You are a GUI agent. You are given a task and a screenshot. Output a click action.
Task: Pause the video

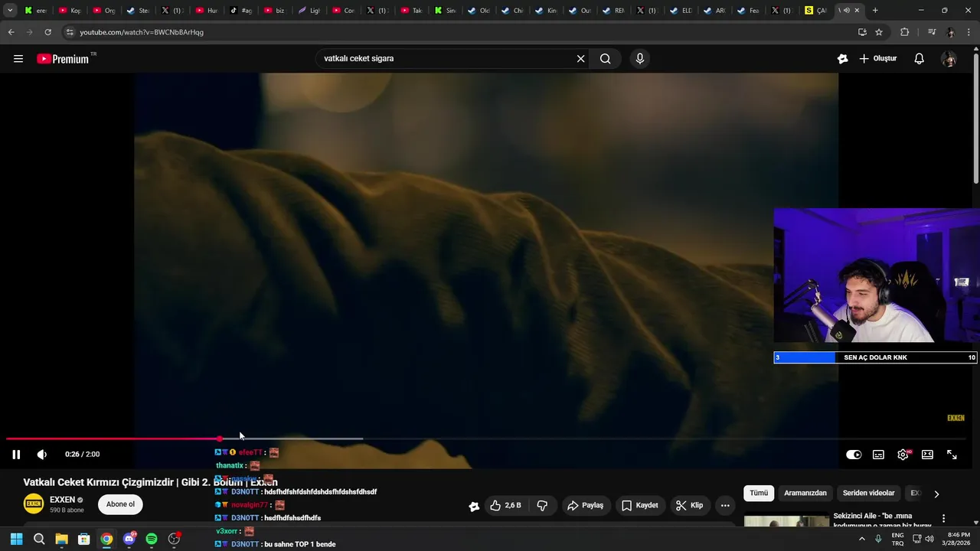coord(16,455)
